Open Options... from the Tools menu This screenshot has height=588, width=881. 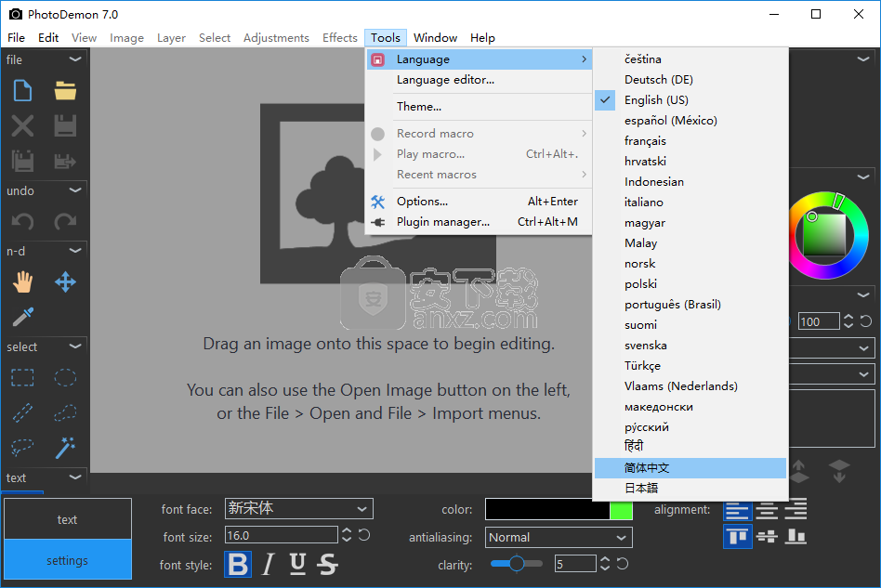(479, 202)
